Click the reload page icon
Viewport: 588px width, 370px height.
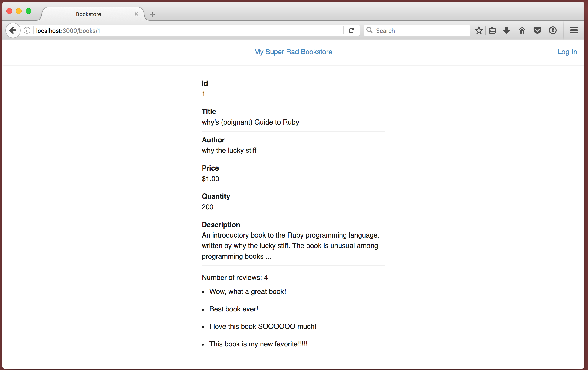[352, 30]
